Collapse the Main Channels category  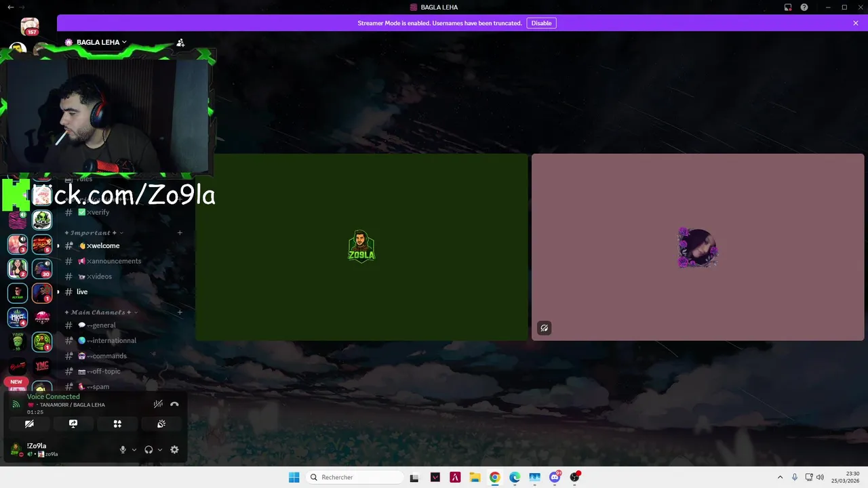click(x=101, y=312)
